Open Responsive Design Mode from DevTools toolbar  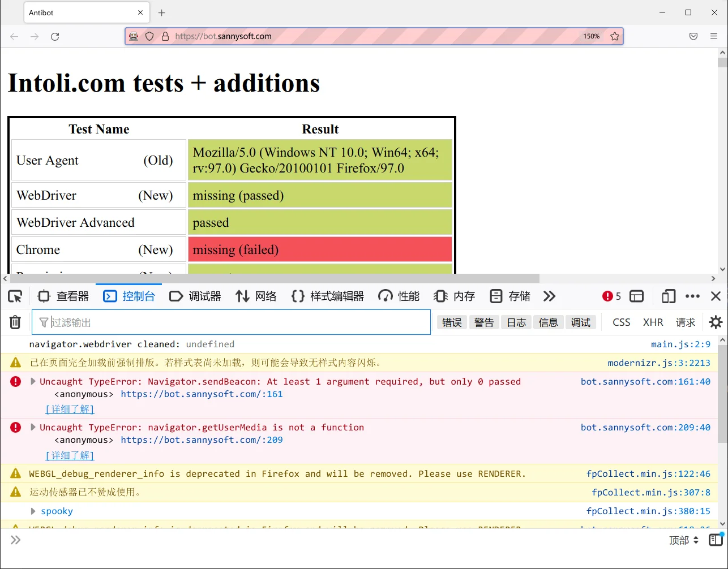[x=668, y=296]
